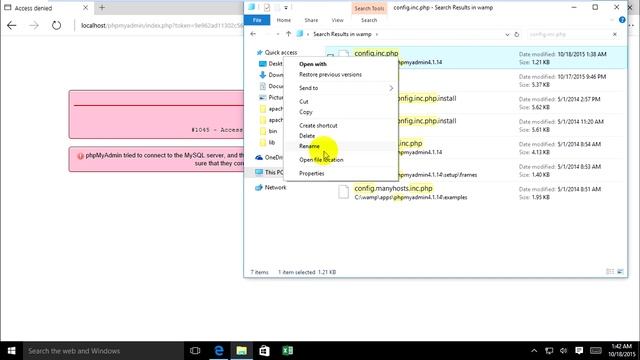
Task: Switch to the Share ribbon tab
Action: (311, 20)
